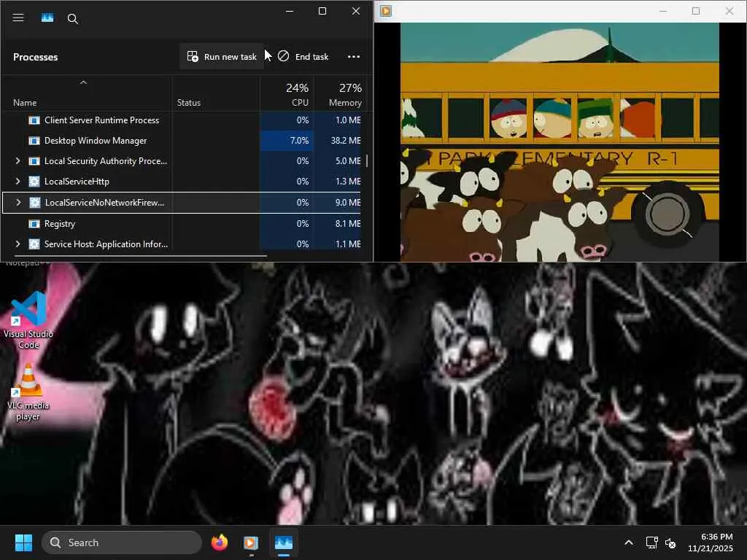747x560 pixels.
Task: Open VLC media player desktop shortcut
Action: pyautogui.click(x=28, y=392)
